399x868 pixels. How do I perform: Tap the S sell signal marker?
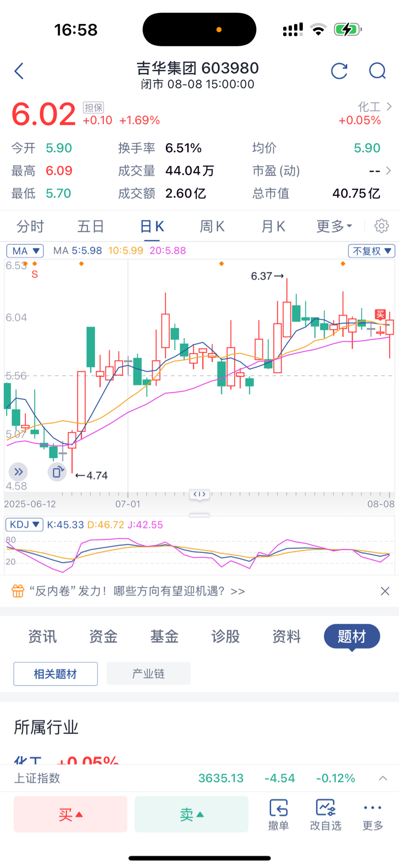35,274
